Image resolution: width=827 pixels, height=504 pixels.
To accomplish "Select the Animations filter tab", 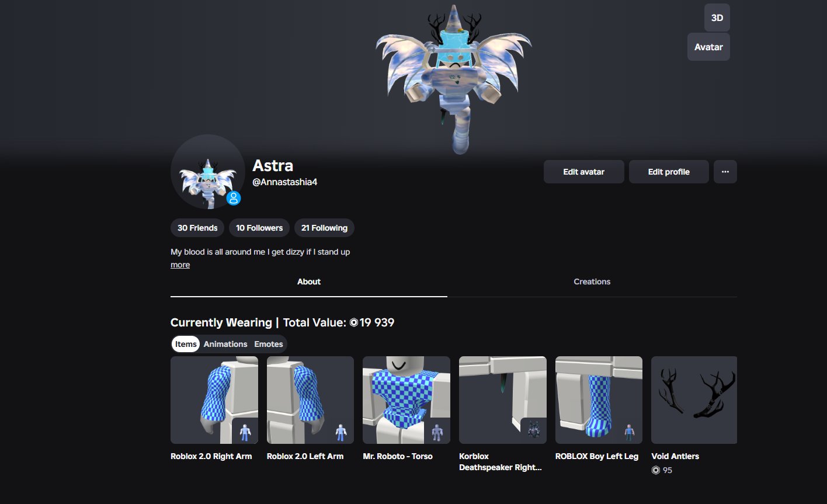I will click(x=225, y=344).
